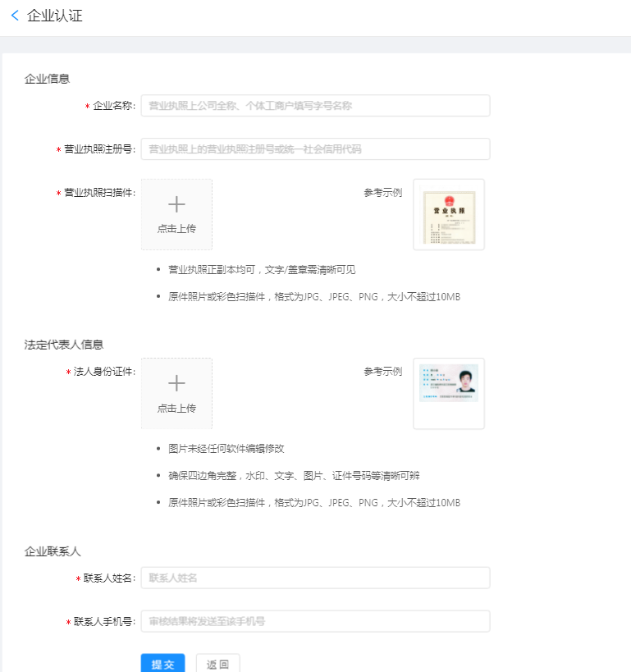Click the 返回 button

click(217, 664)
